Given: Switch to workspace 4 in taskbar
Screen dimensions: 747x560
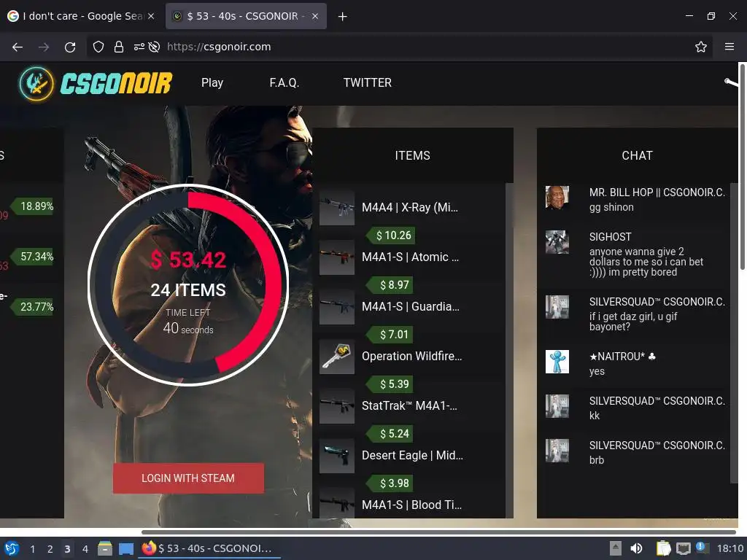Looking at the screenshot, I should [x=85, y=549].
